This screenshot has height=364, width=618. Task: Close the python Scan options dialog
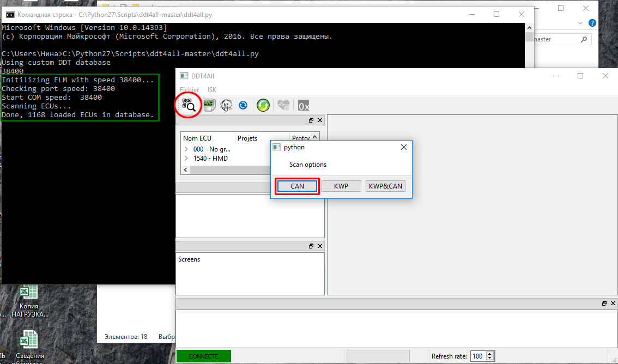(x=404, y=147)
